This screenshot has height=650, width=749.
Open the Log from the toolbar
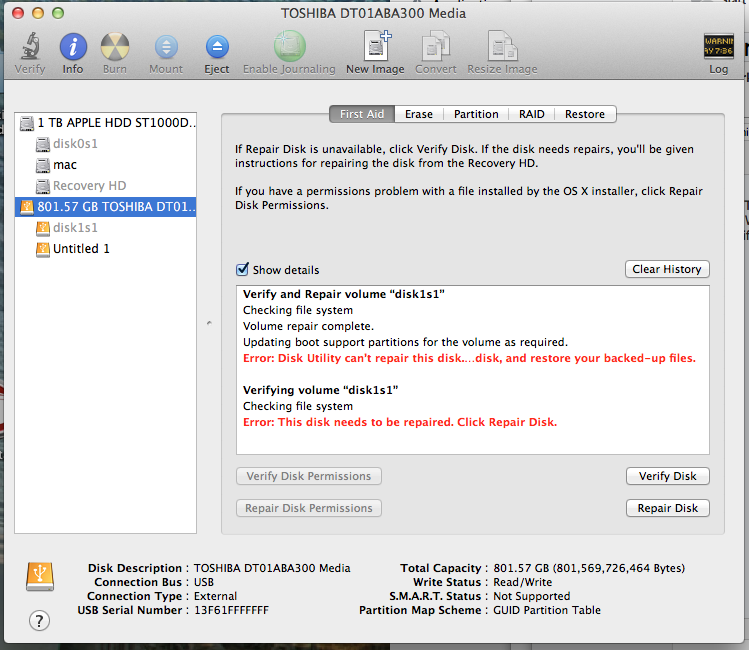pos(718,46)
